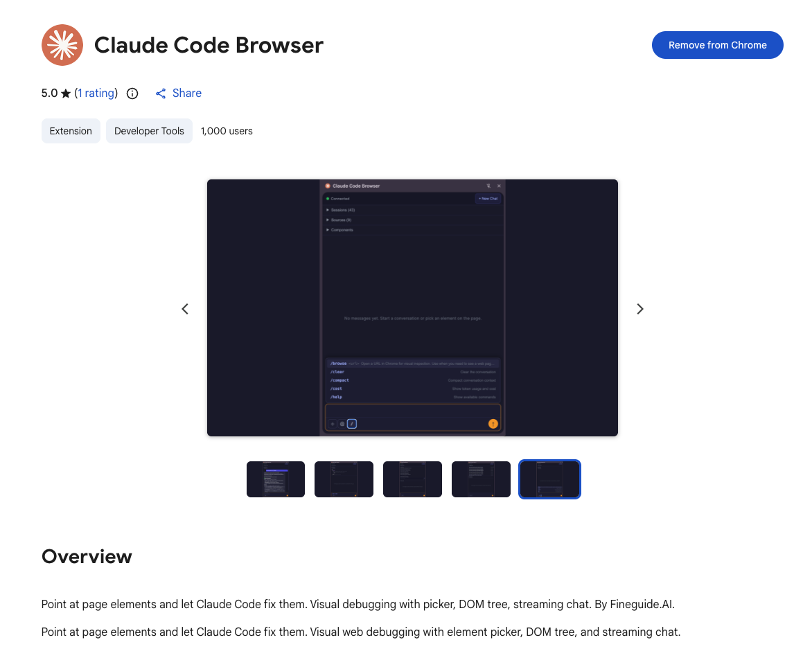Click the main preview screenshot image
812x649 pixels.
click(x=412, y=308)
